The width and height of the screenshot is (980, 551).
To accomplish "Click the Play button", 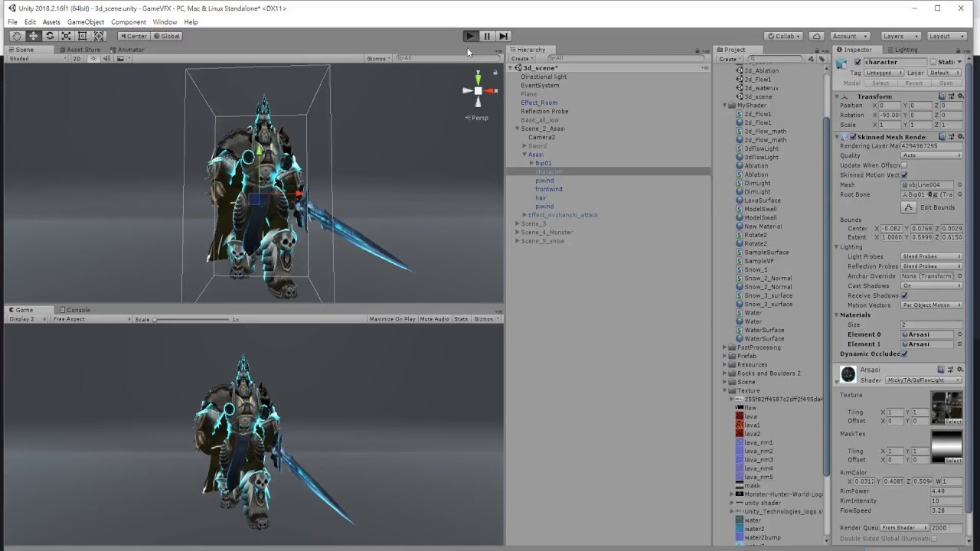I will pyautogui.click(x=470, y=36).
